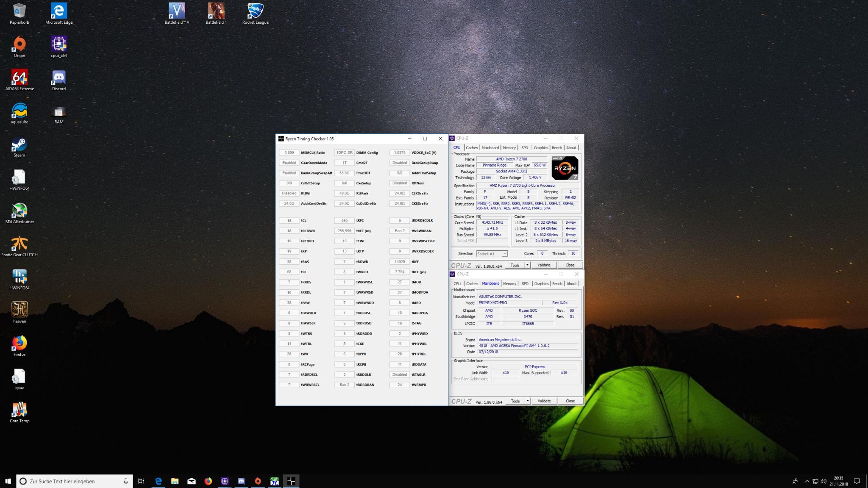The width and height of the screenshot is (868, 488).
Task: Expand Tools dropdown arrow in lower CPU-Z
Action: pyautogui.click(x=528, y=401)
